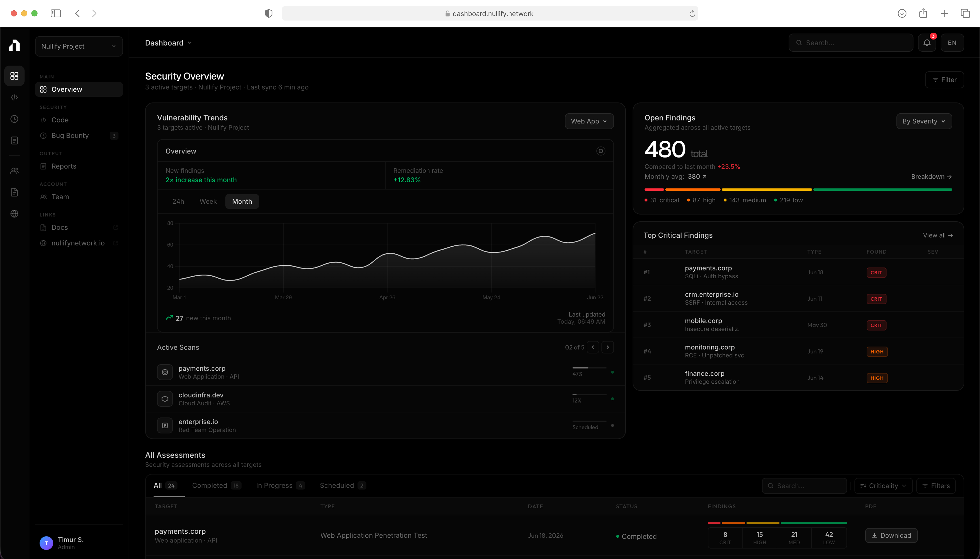Expand the Nullify Project selector
The height and width of the screenshot is (559, 980).
[79, 46]
